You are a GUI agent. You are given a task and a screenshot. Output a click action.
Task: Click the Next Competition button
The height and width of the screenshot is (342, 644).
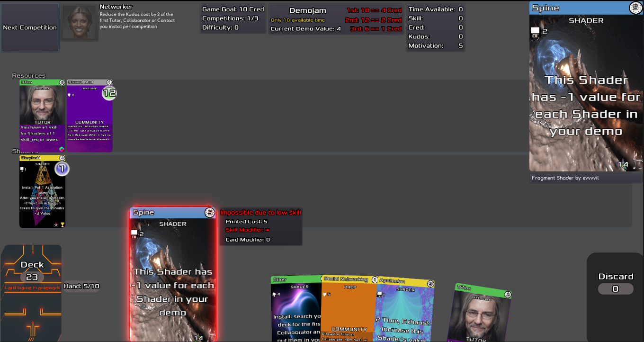coord(30,27)
